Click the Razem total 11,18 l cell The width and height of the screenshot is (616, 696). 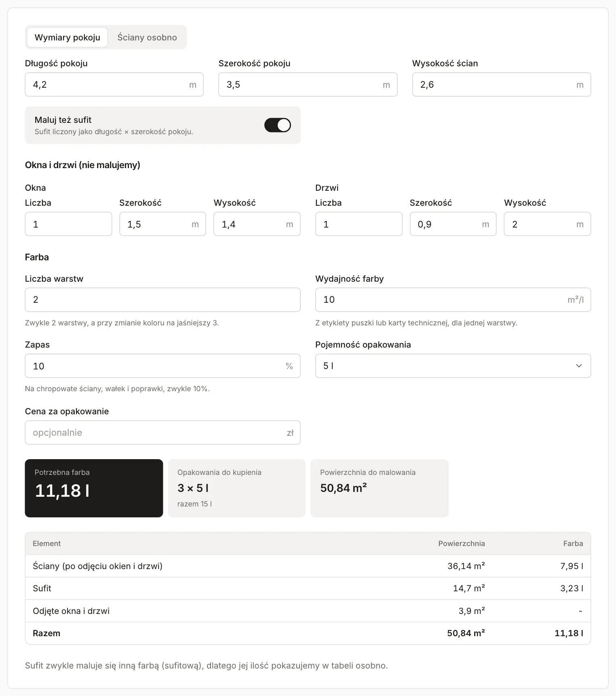click(x=569, y=633)
